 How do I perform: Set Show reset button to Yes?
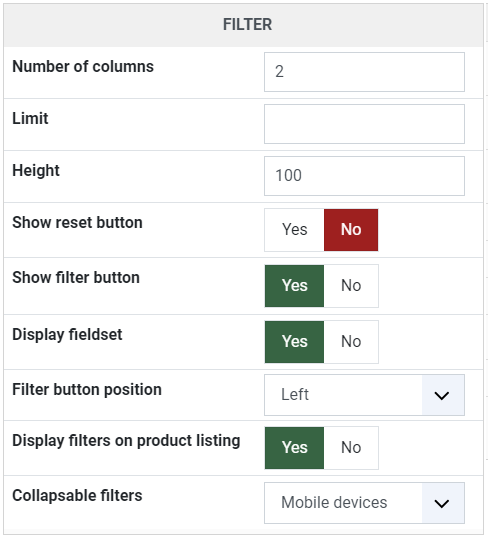294,230
